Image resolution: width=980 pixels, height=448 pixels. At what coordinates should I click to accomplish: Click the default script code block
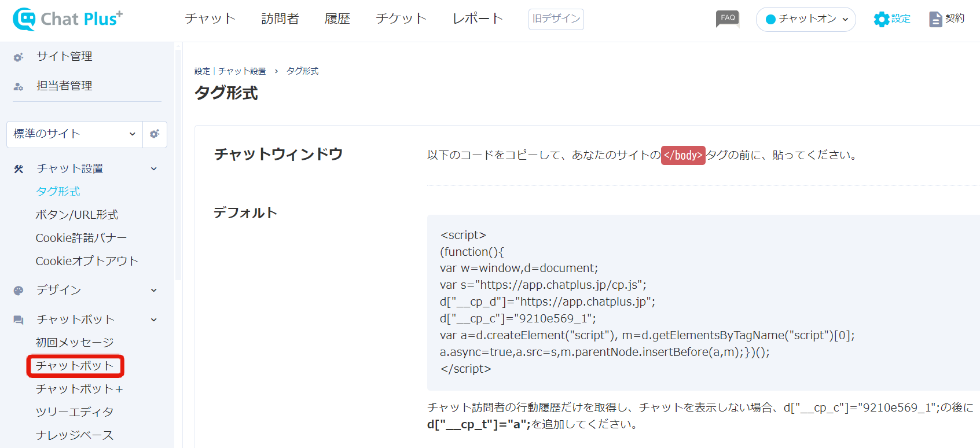(703, 303)
